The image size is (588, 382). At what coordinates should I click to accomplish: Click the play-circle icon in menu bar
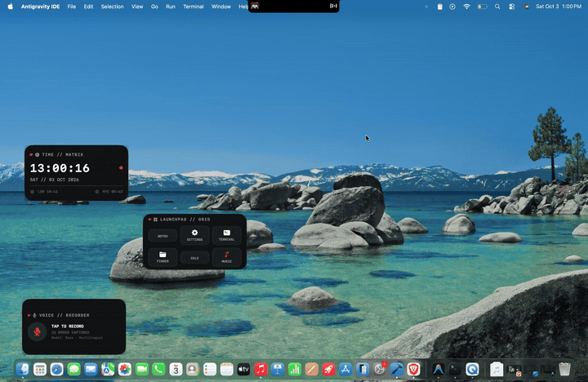click(452, 7)
